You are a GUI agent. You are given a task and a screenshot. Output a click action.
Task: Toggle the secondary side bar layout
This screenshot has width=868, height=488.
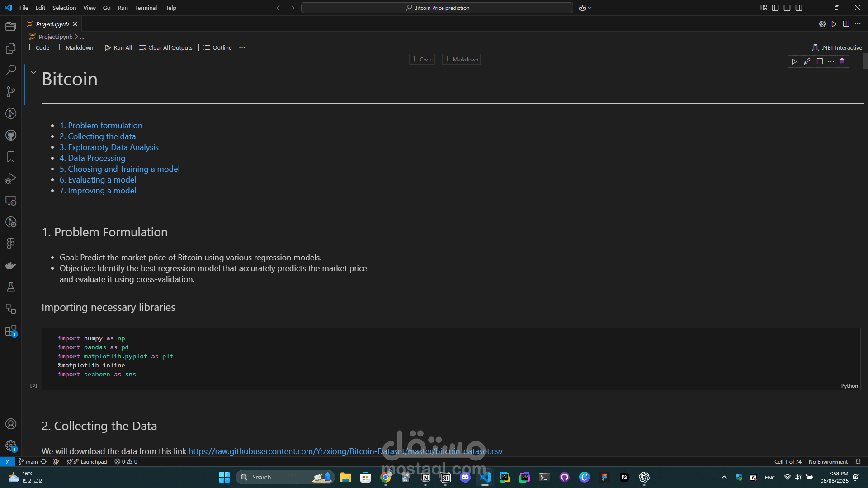tap(799, 8)
